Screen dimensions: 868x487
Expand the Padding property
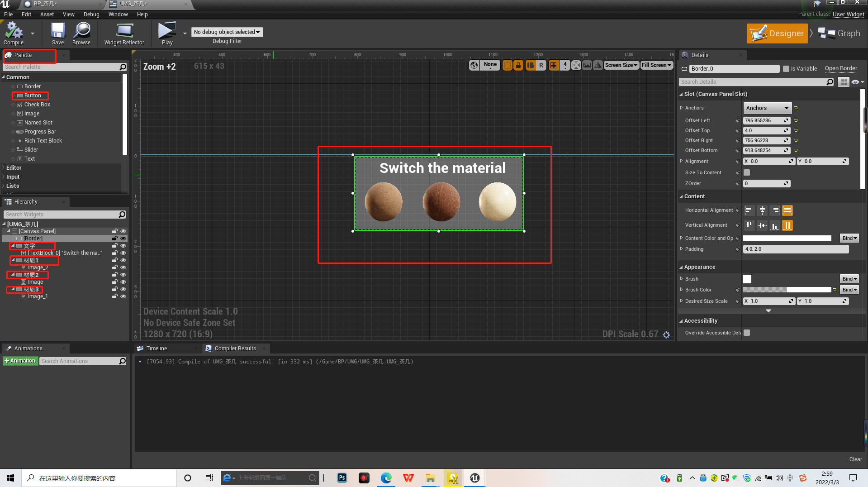click(x=681, y=249)
